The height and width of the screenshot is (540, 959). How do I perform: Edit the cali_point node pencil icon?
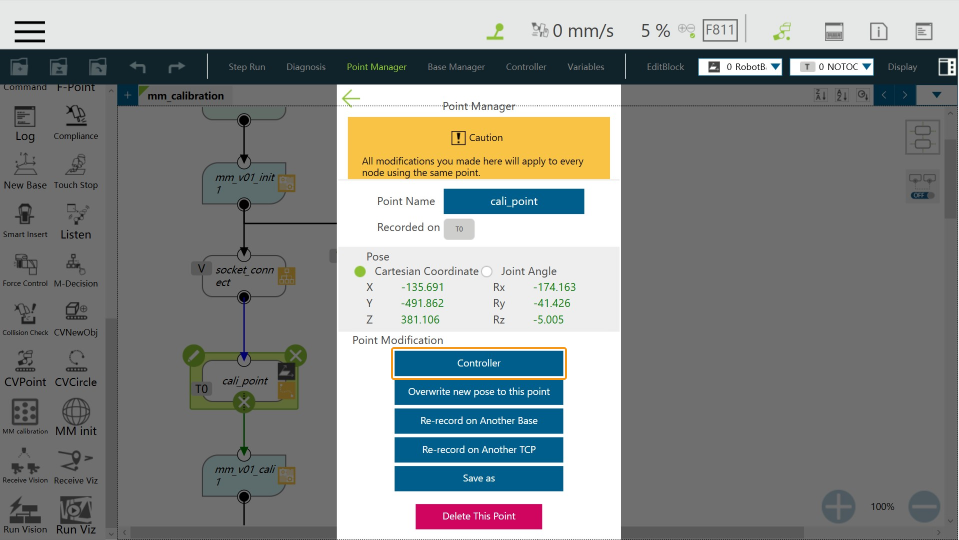[194, 355]
